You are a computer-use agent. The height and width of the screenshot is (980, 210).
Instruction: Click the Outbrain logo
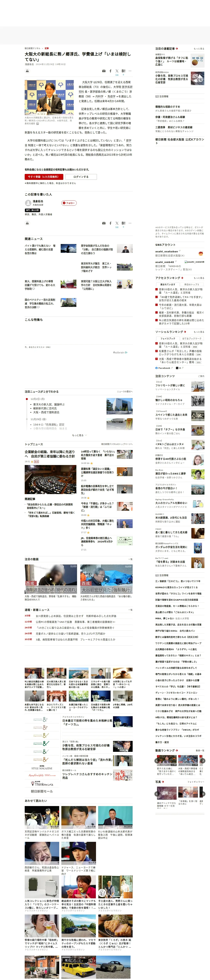120,352
